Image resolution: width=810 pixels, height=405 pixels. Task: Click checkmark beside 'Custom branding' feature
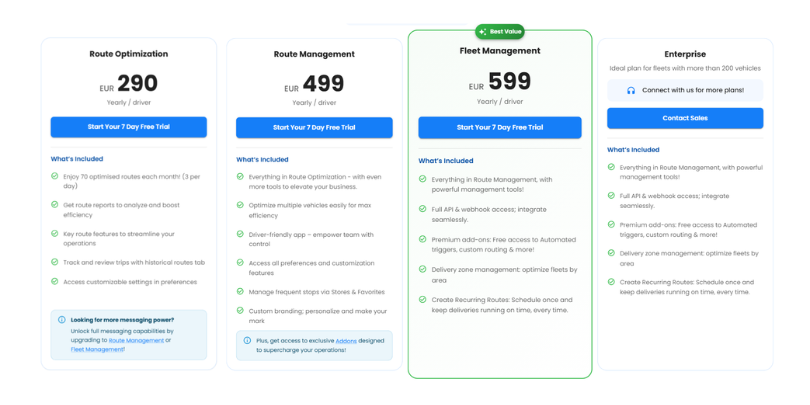coord(240,310)
